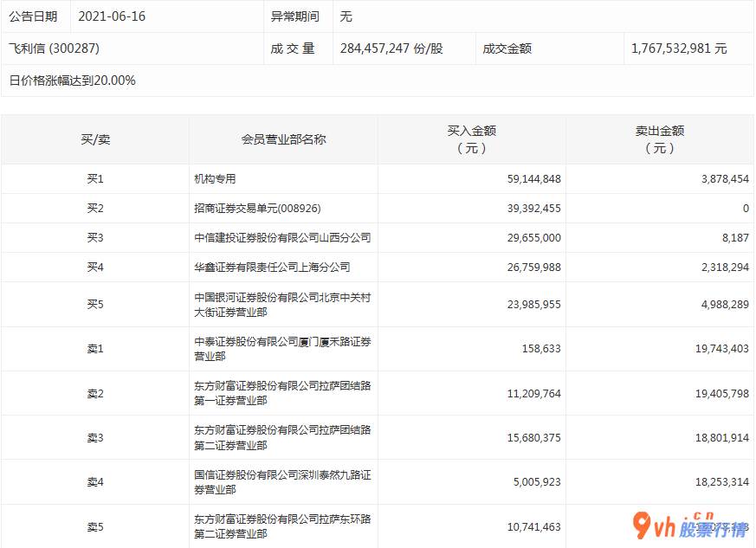Click buy amount 158,633
The width and height of the screenshot is (756, 548).
[x=541, y=349]
